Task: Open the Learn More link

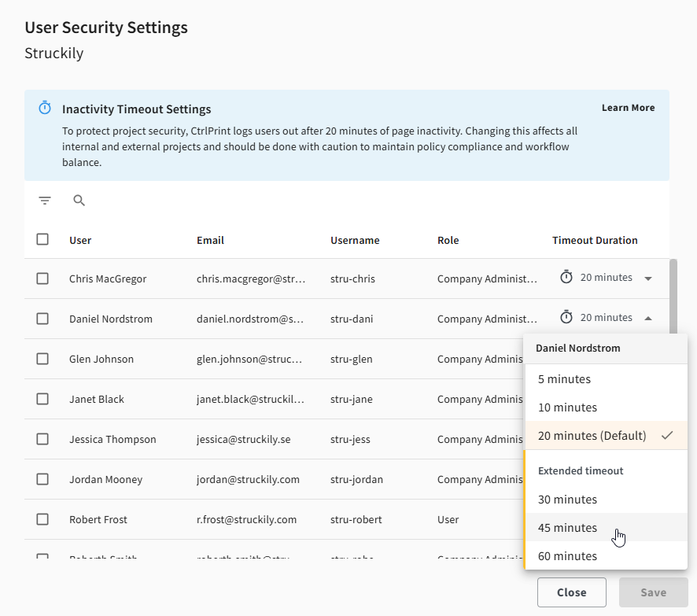Action: pos(628,108)
